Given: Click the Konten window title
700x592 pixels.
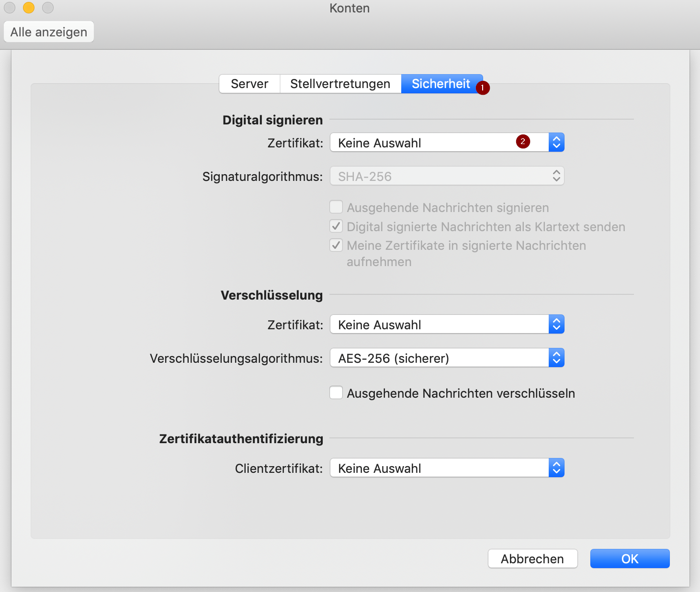Looking at the screenshot, I should (350, 8).
